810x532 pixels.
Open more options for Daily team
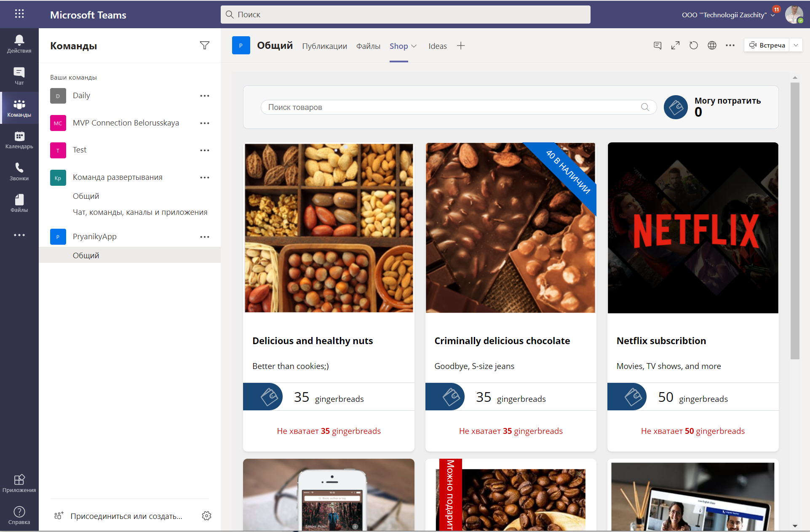click(x=205, y=96)
